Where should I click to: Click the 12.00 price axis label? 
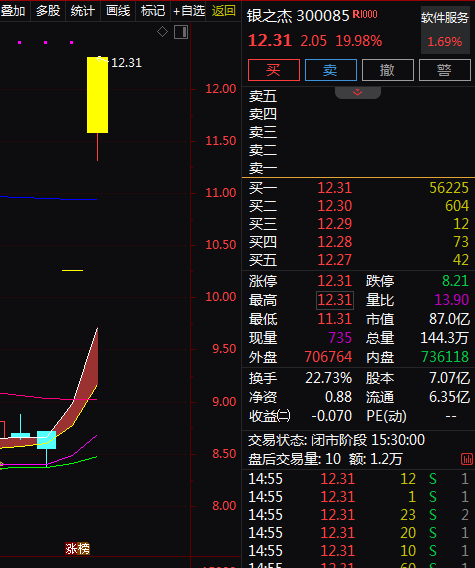(221, 89)
